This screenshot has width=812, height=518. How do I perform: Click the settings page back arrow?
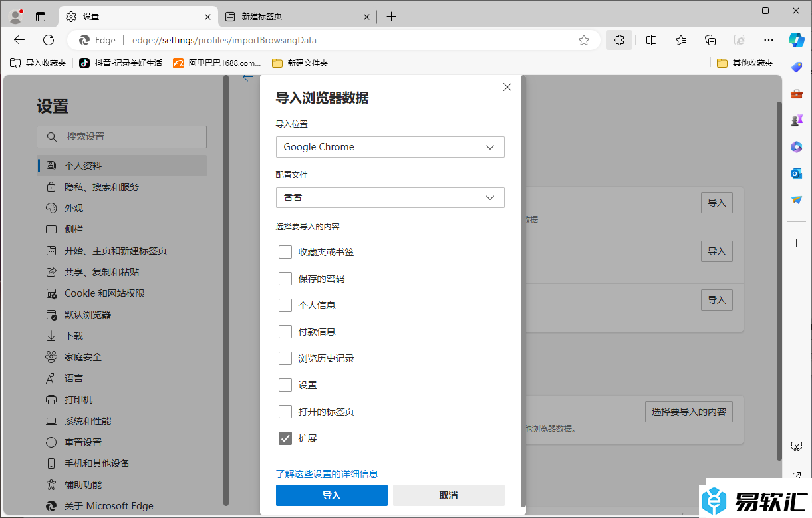click(248, 78)
